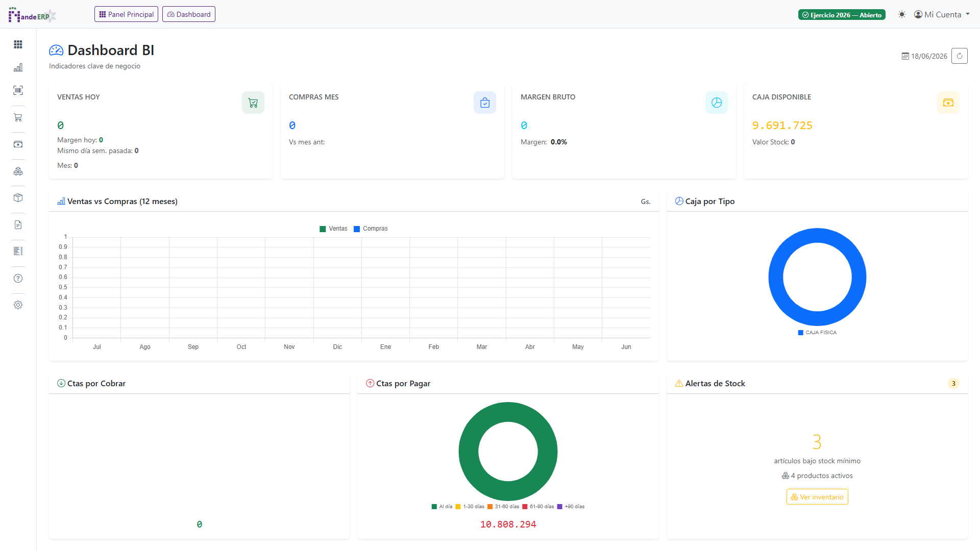This screenshot has height=551, width=980.
Task: Click the '4 productos activos' text
Action: point(817,475)
